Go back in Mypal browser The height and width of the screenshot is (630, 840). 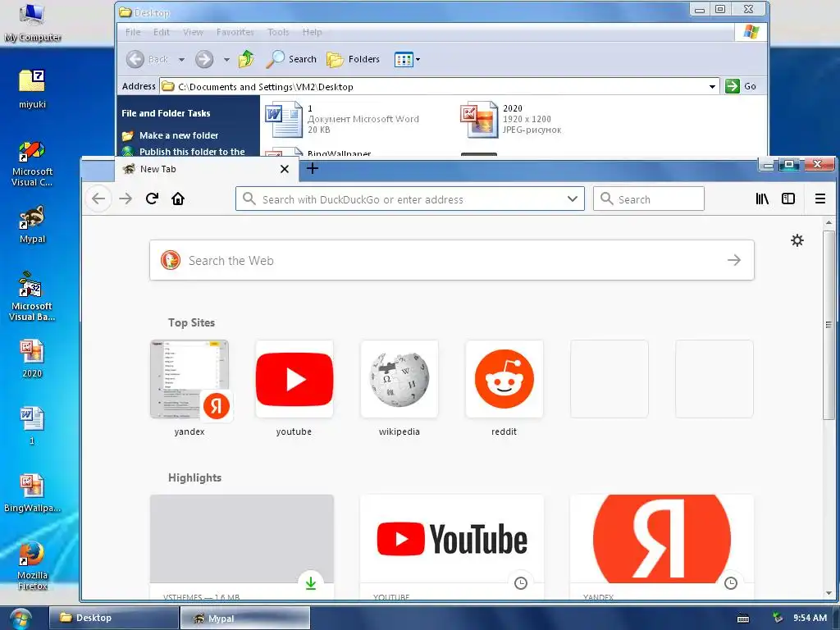coord(98,199)
